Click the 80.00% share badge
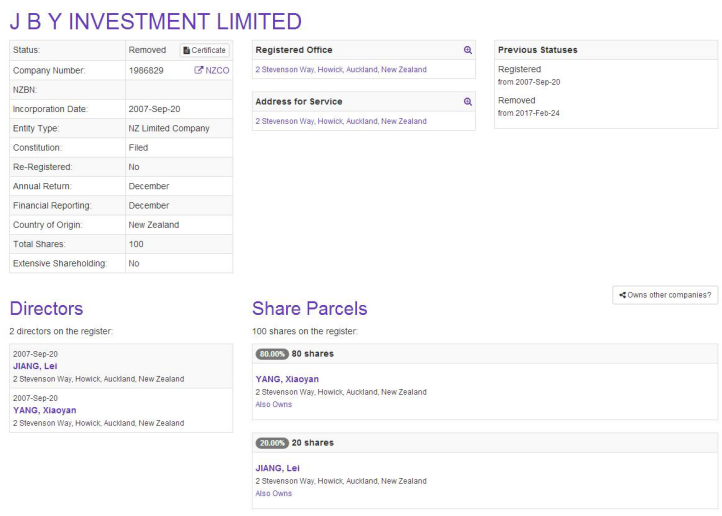 pos(272,354)
